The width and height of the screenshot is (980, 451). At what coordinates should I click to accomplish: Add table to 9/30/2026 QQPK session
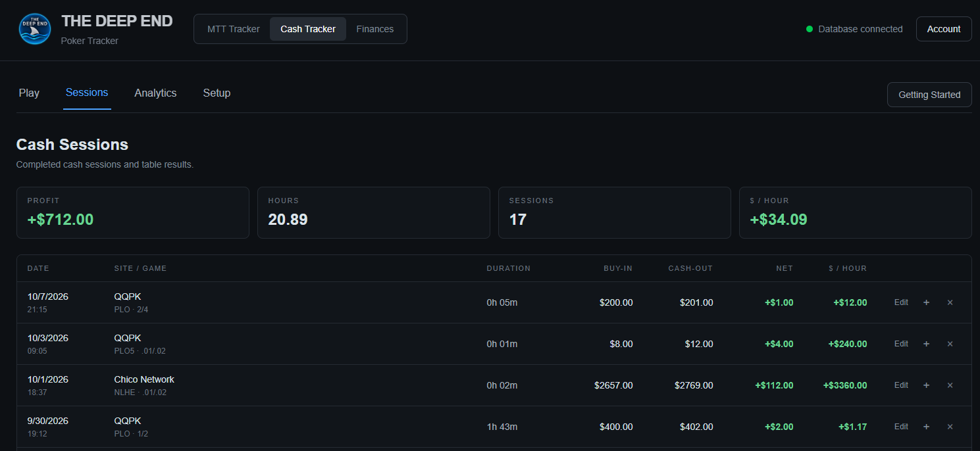coord(926,427)
